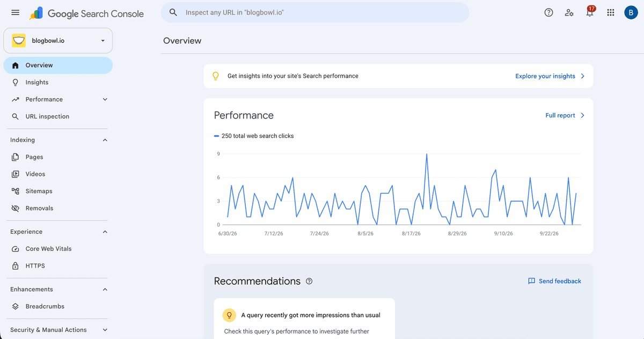Open the blogbowl.io property dropdown

pos(58,40)
